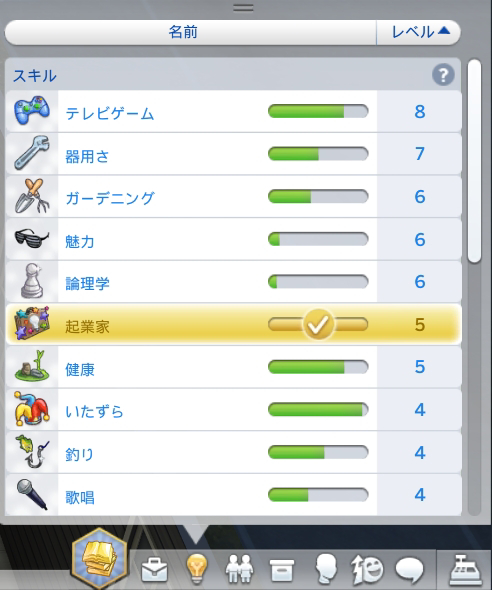Open the inventory box panel

[x=282, y=570]
